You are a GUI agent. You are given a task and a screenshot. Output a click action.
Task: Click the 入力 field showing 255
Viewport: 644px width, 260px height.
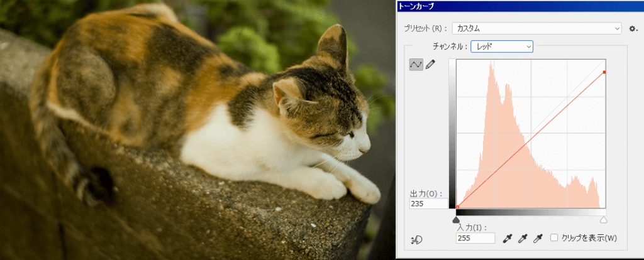click(x=475, y=238)
